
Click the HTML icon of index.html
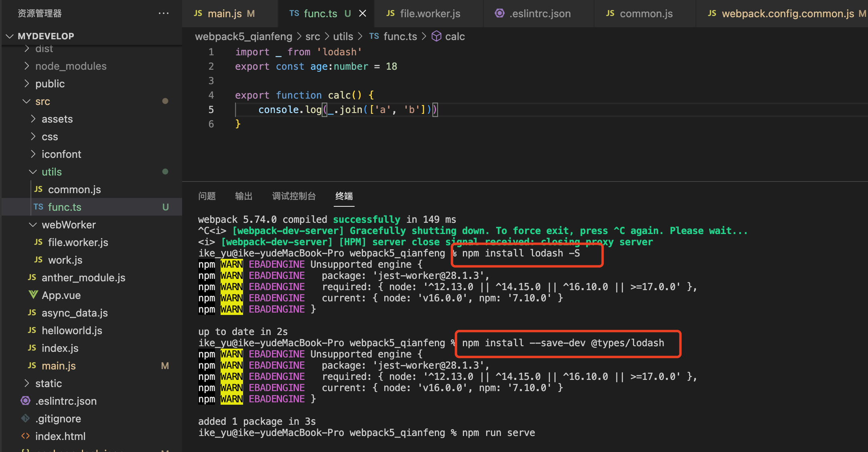pyautogui.click(x=25, y=436)
